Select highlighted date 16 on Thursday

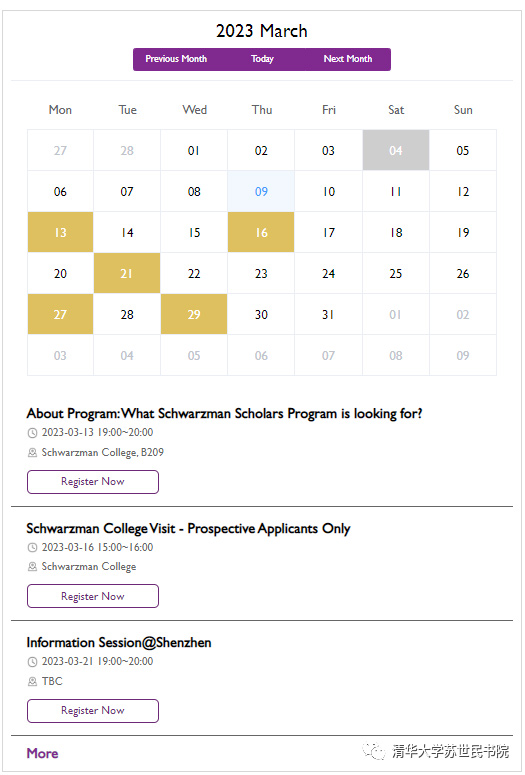pyautogui.click(x=261, y=232)
